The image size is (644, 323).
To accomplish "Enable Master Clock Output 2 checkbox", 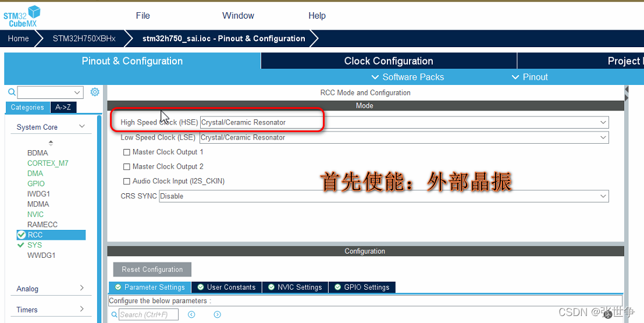I will point(126,166).
